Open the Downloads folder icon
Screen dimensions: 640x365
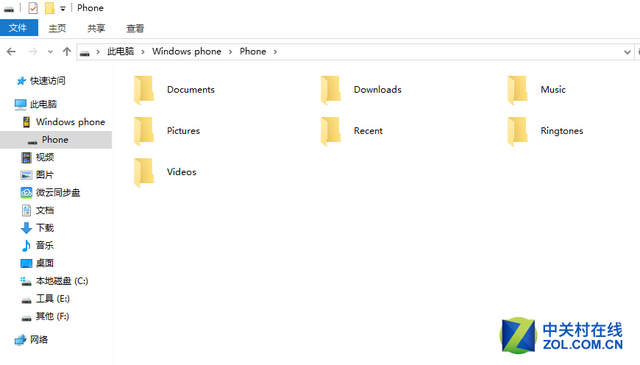click(331, 90)
